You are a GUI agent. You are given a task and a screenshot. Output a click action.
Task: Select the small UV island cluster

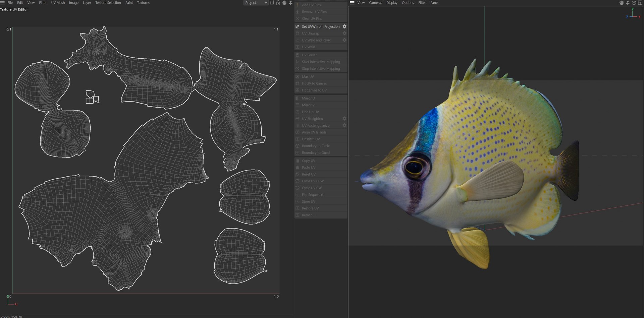[92, 97]
